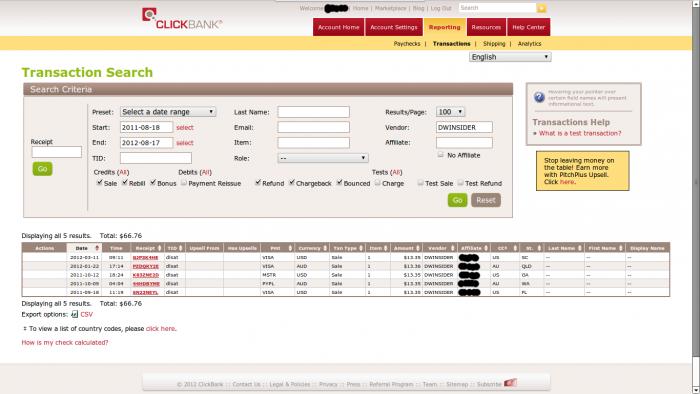
Task: Go to Analytics submenu
Action: pos(529,44)
